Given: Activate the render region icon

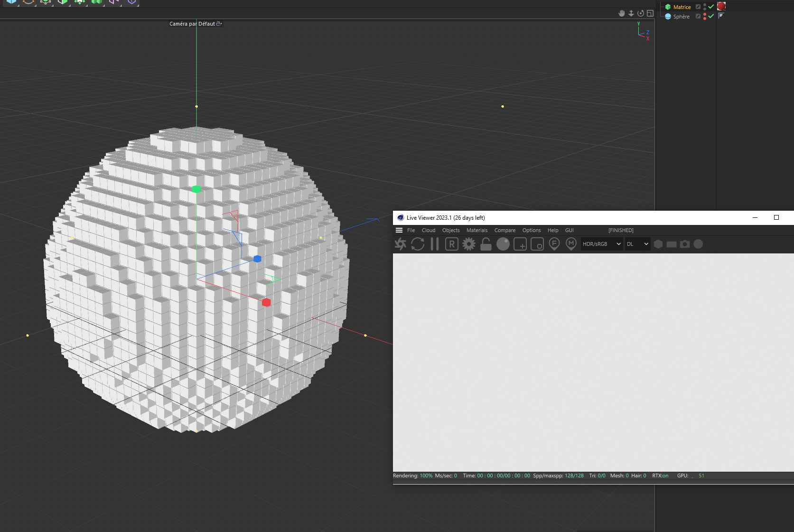Looking at the screenshot, I should (520, 244).
